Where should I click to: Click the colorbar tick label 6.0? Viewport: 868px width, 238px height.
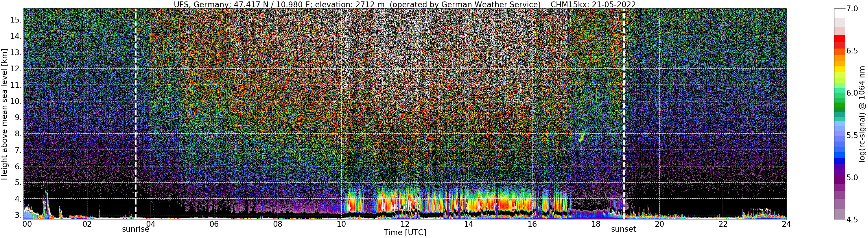pos(852,93)
